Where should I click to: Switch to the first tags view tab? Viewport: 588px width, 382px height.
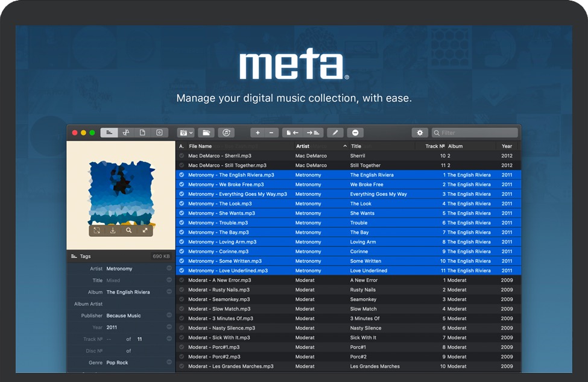(x=109, y=133)
